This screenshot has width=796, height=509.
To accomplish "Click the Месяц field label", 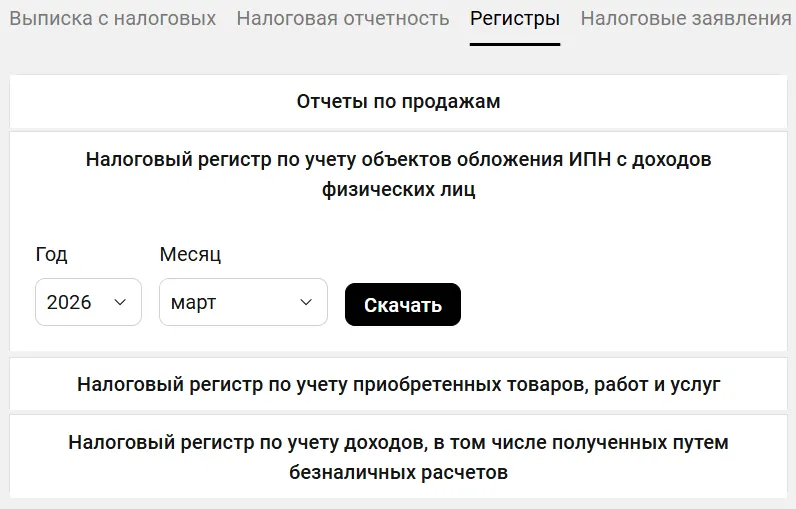I will [190, 254].
